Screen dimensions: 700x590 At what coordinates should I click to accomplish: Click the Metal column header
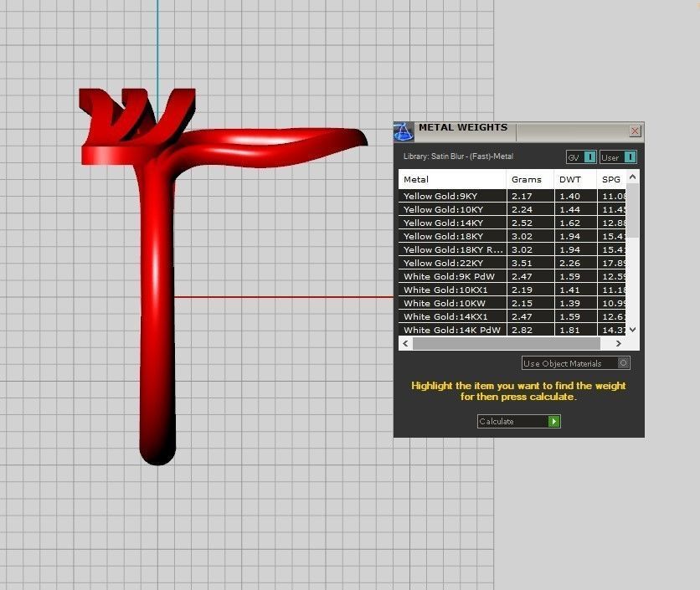click(x=452, y=179)
